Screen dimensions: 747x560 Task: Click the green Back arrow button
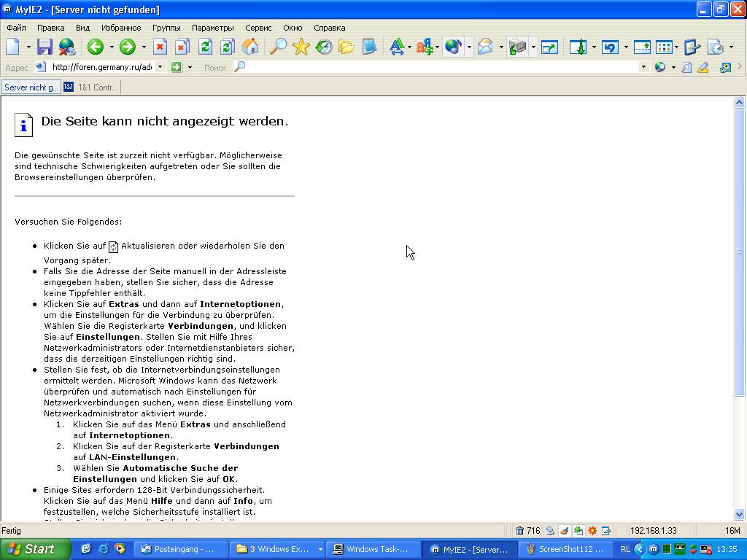[95, 47]
